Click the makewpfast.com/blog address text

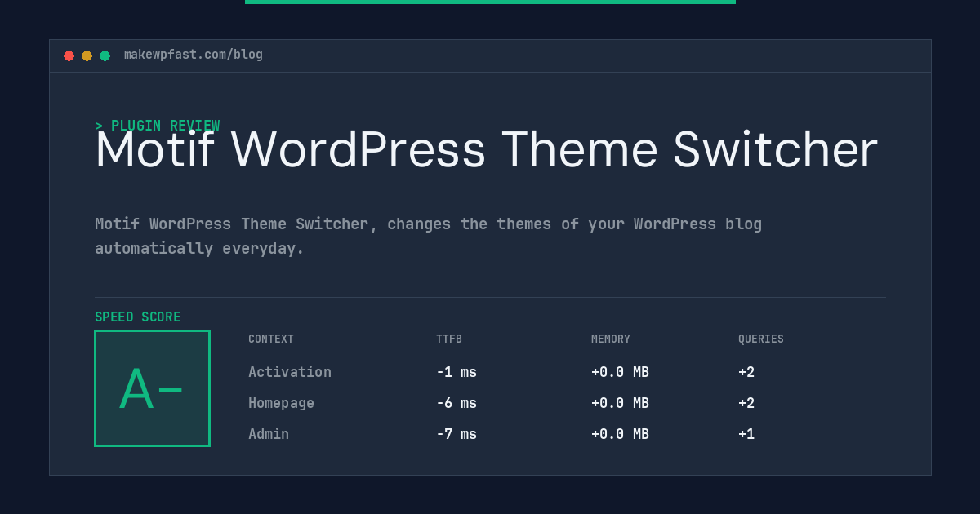[x=194, y=55]
